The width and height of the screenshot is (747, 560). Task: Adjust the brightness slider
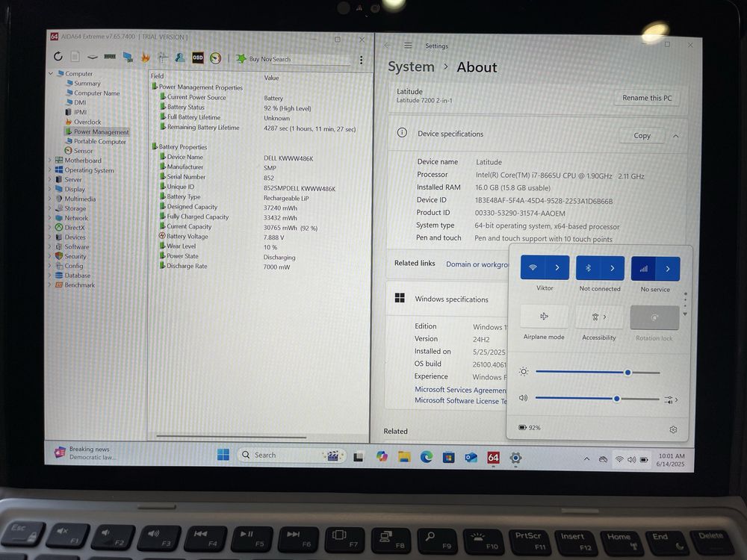click(598, 373)
